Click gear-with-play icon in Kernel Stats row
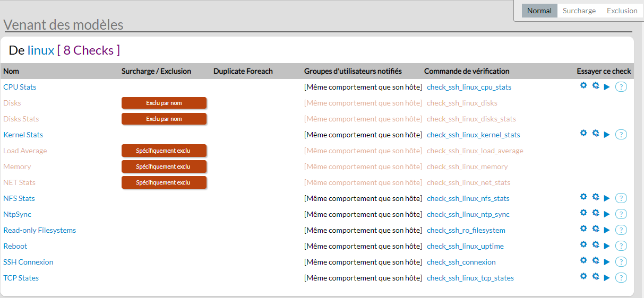 coord(596,133)
